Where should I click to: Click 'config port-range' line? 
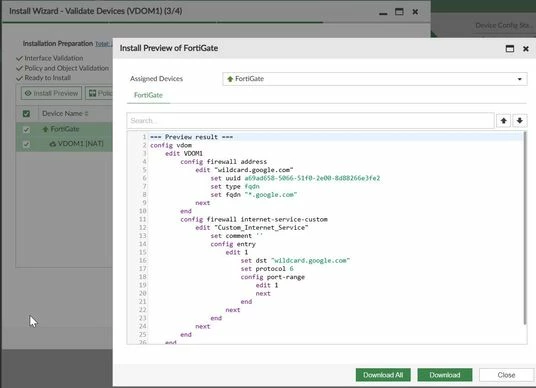point(272,277)
